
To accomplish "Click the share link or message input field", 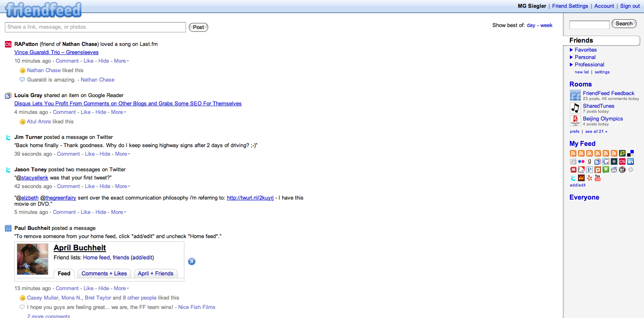I will 95,27.
